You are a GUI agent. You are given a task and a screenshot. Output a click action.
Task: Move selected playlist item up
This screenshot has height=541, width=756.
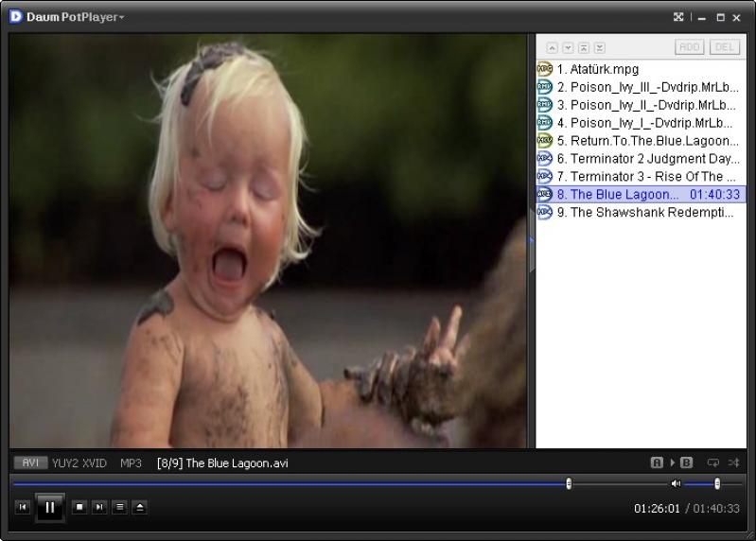[x=552, y=47]
